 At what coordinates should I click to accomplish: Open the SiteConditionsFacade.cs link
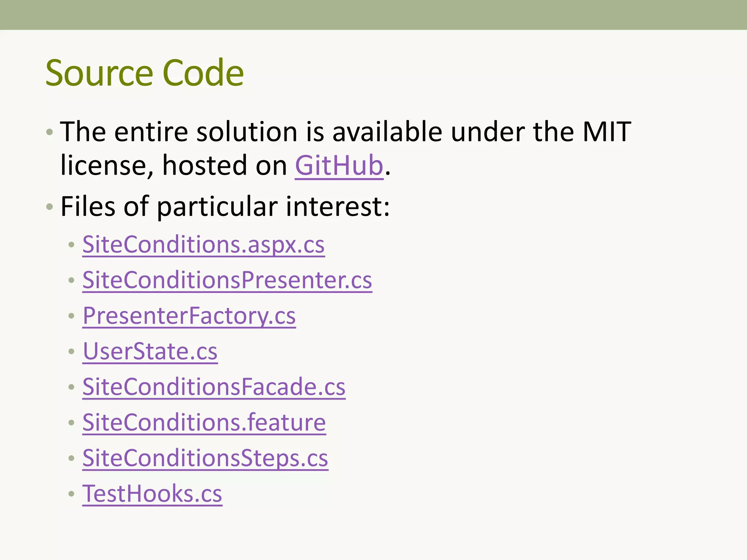[x=214, y=387]
